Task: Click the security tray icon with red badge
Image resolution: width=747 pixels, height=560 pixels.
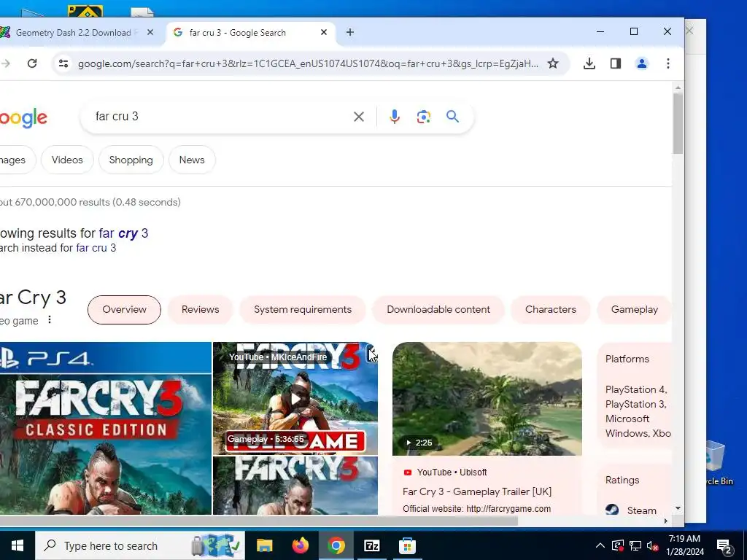Action: coord(617,545)
